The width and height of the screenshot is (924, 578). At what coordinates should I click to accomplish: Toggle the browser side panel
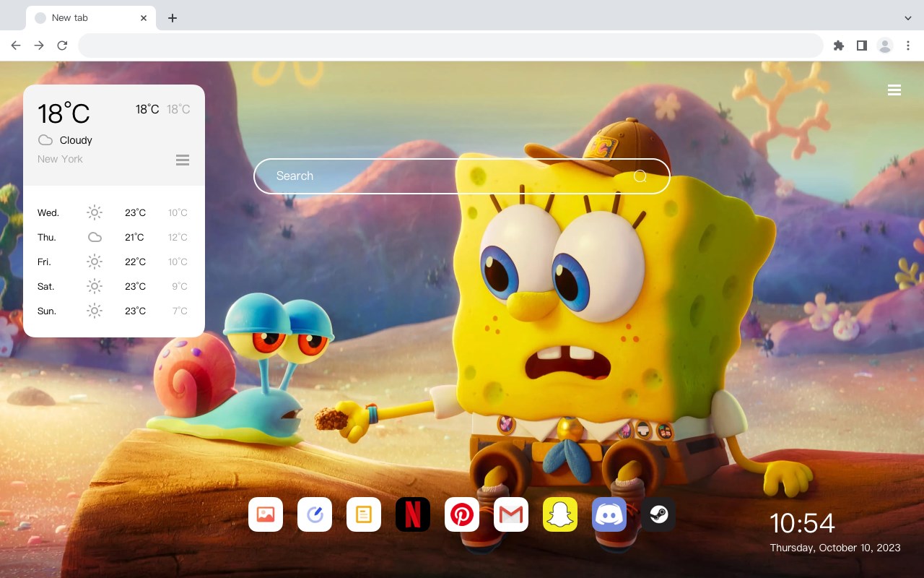pos(862,46)
